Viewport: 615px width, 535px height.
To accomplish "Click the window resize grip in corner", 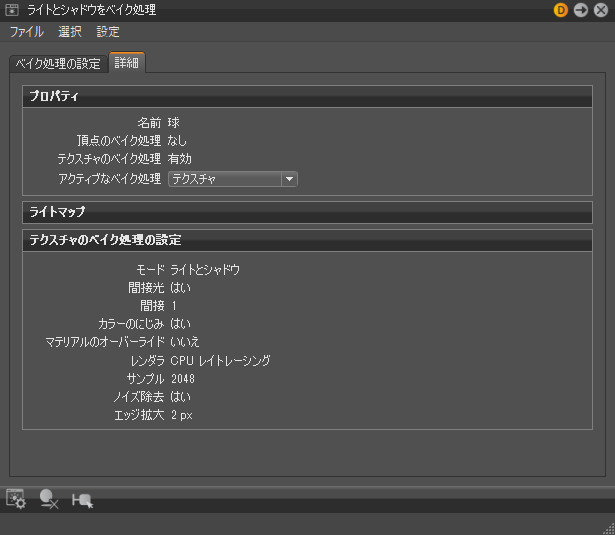I will coord(609,529).
